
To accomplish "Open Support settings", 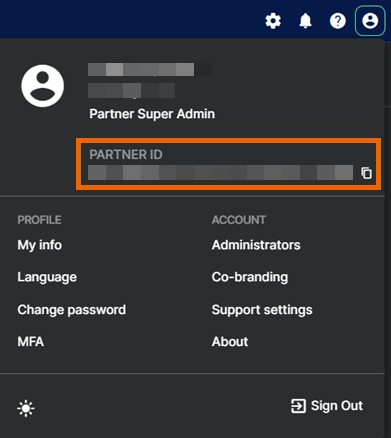I will (x=262, y=310).
